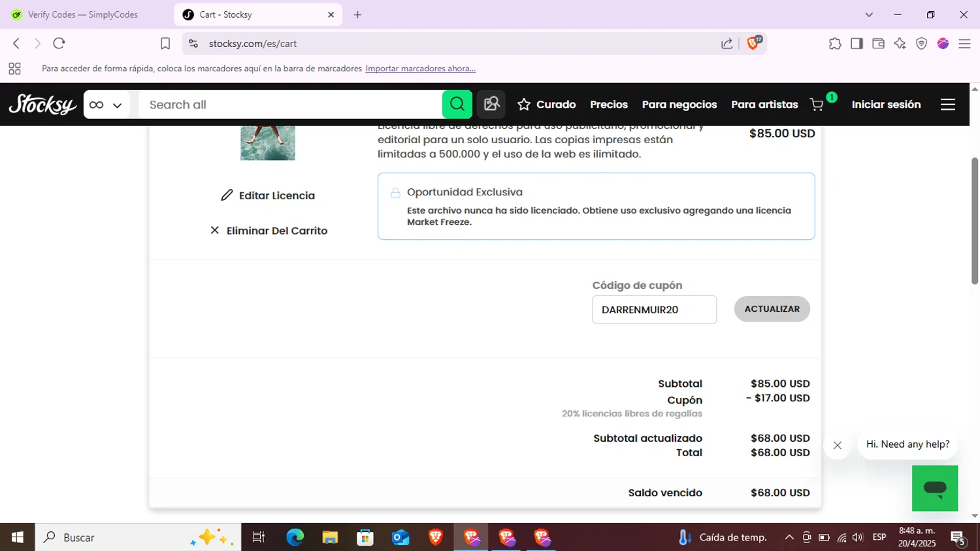Expand the tab search chevron

869,14
